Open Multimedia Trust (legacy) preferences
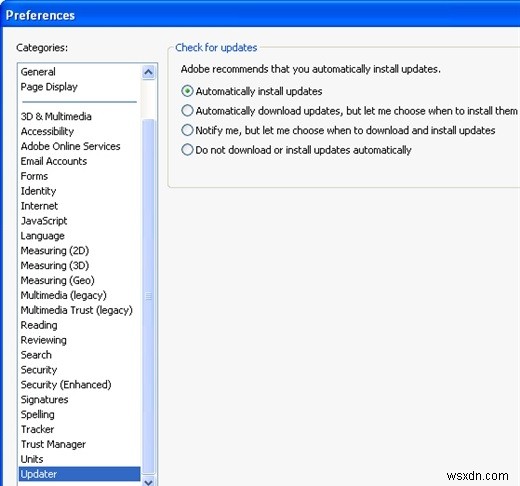Image resolution: width=520 pixels, height=486 pixels. [77, 310]
